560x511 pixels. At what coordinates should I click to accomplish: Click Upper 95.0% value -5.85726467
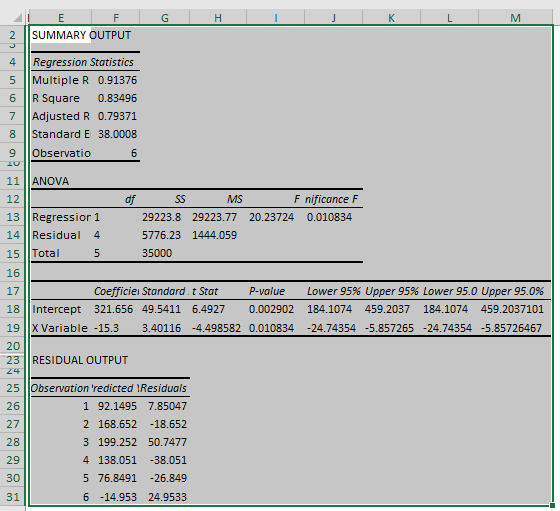[x=511, y=328]
